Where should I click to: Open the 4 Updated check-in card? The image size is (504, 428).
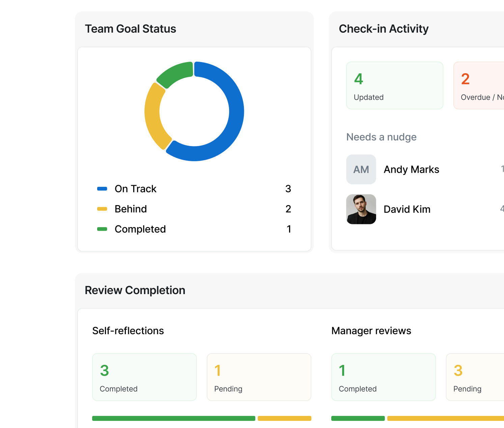395,85
